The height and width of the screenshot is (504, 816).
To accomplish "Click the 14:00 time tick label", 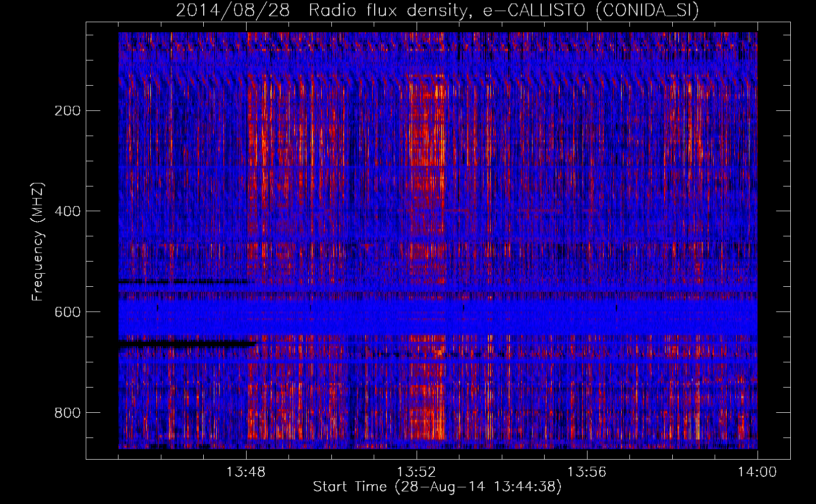I will point(757,472).
